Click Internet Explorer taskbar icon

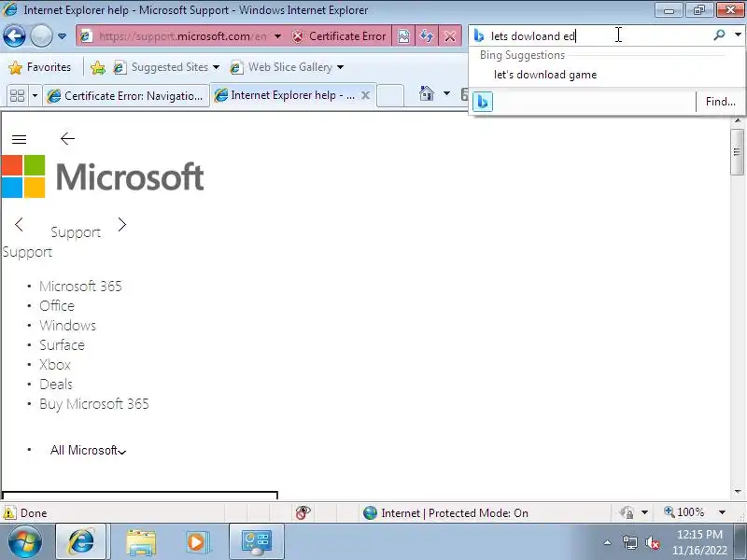[x=81, y=541]
